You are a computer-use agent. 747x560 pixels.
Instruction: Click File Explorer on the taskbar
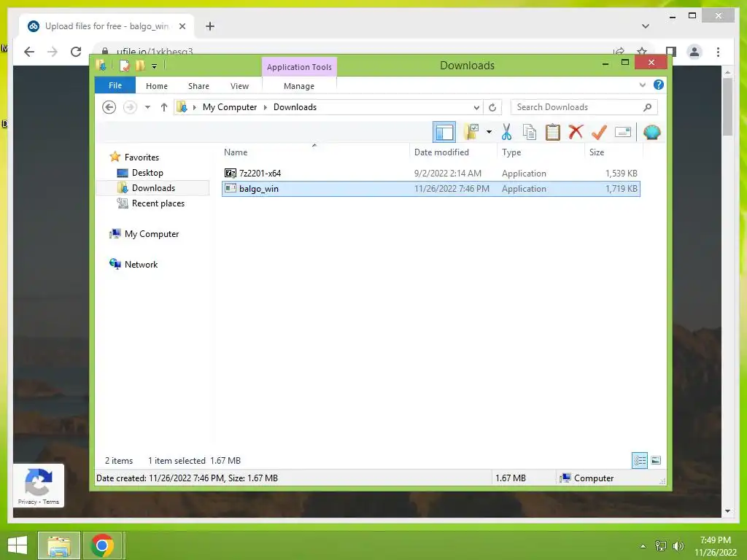59,545
